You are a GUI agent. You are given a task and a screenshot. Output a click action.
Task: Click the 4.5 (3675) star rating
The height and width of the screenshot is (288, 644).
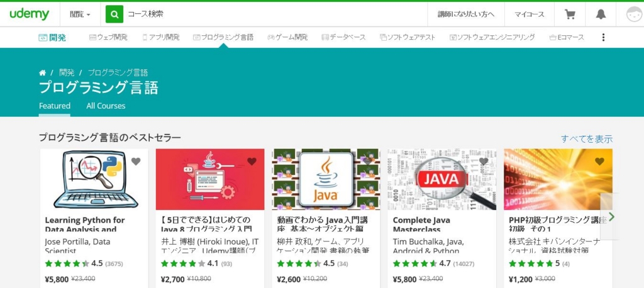click(x=84, y=263)
